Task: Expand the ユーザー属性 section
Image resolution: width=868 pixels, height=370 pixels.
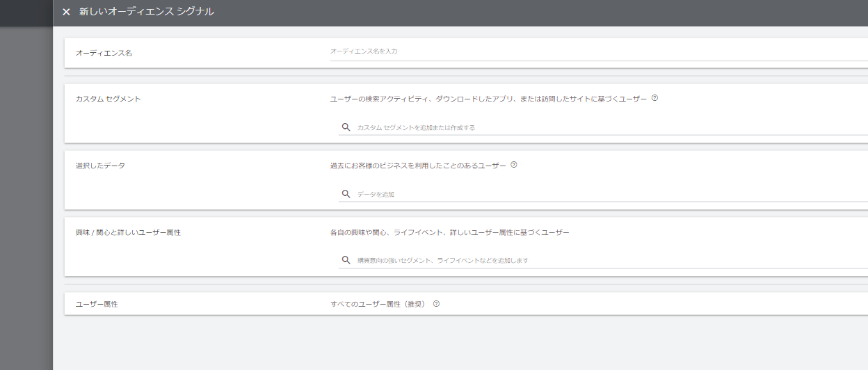Action: [x=466, y=304]
